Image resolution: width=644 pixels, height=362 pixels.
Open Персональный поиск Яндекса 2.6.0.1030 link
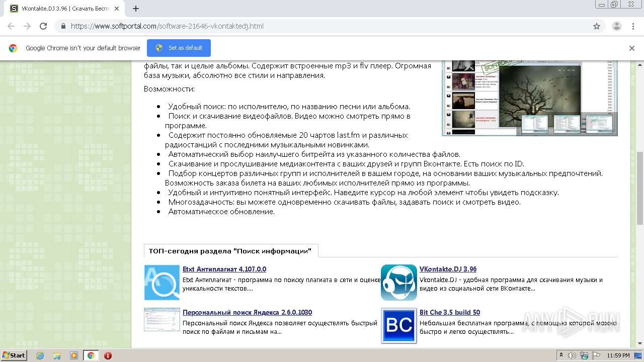click(247, 313)
